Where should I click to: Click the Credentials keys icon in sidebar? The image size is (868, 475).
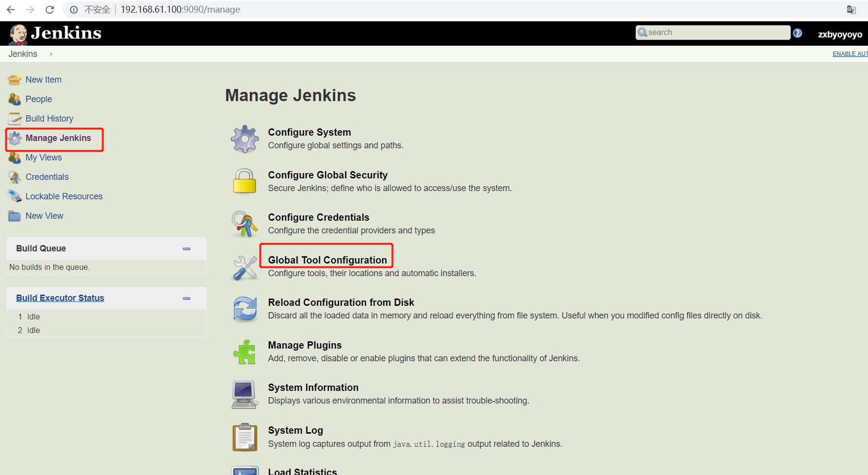coord(15,177)
